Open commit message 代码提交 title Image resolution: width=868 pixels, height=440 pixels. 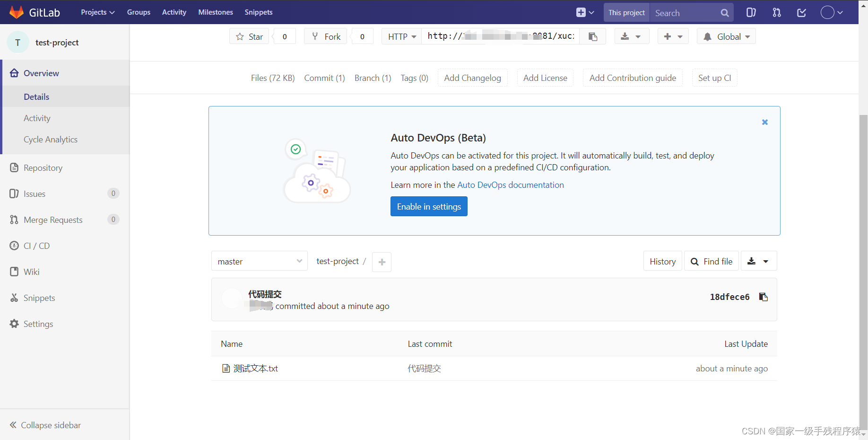[x=265, y=294]
